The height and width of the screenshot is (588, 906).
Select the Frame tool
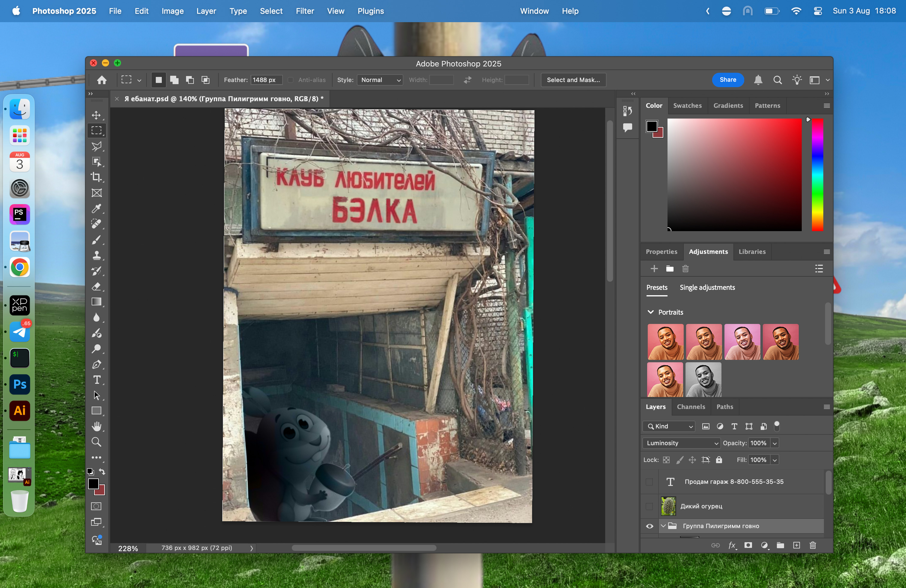click(x=96, y=193)
